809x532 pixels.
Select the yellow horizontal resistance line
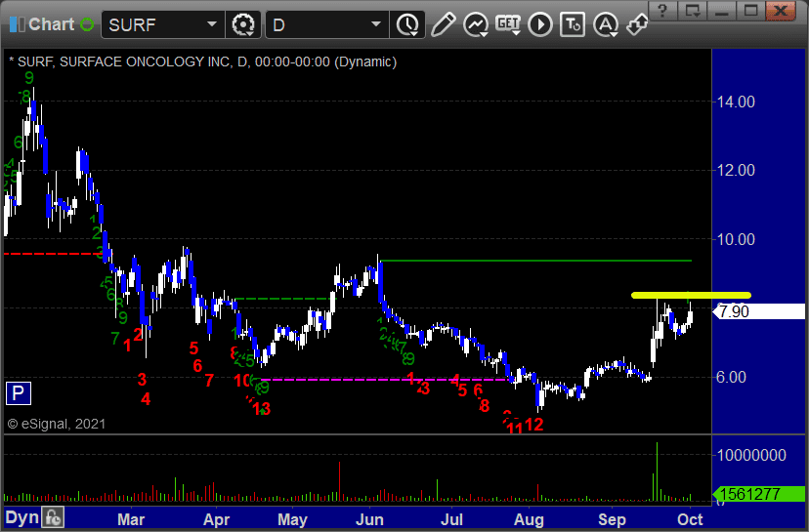point(692,296)
